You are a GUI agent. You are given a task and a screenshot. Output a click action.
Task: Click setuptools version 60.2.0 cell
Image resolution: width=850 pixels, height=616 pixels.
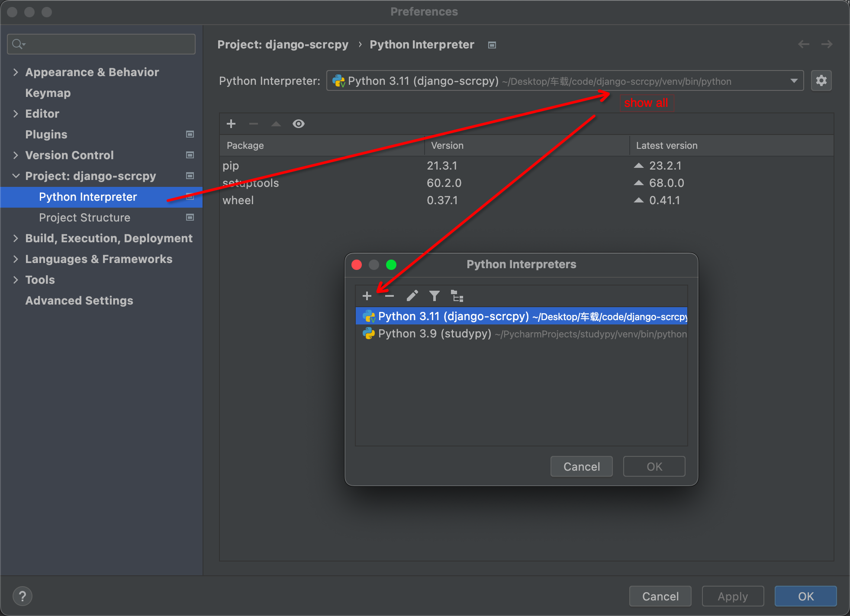pos(444,183)
